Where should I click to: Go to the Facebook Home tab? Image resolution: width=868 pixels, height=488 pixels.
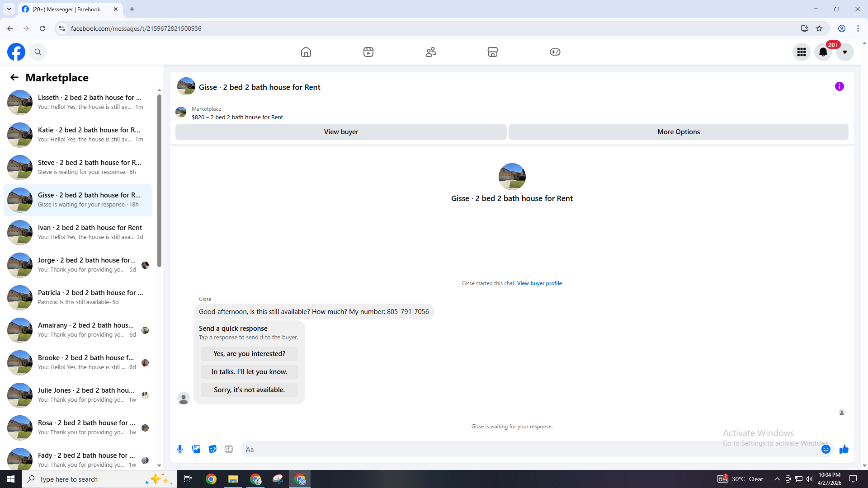point(306,52)
